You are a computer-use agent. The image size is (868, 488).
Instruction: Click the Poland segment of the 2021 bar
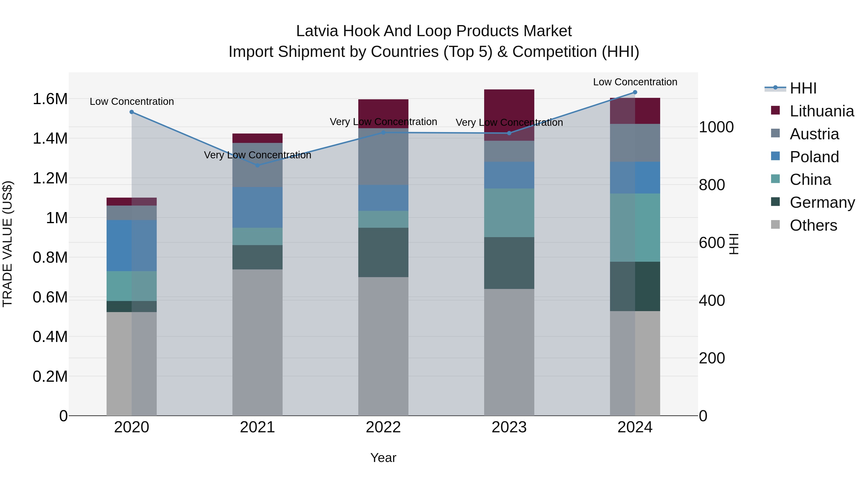(x=258, y=207)
